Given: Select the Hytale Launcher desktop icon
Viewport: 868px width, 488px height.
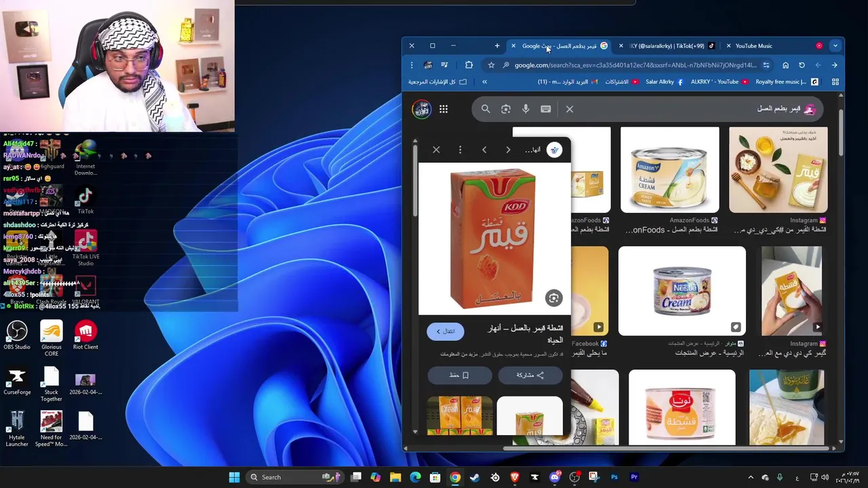Looking at the screenshot, I should tap(17, 430).
